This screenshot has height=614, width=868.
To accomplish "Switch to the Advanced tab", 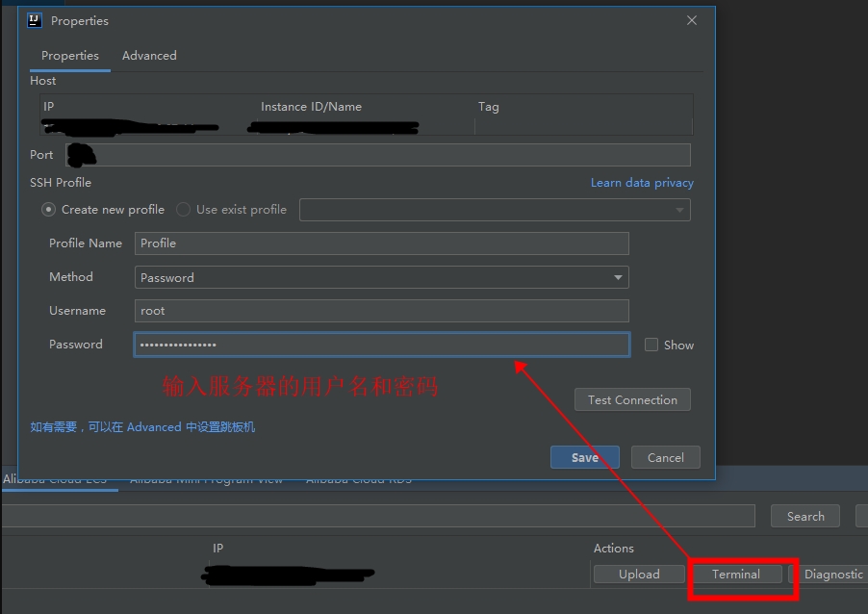I will point(149,56).
